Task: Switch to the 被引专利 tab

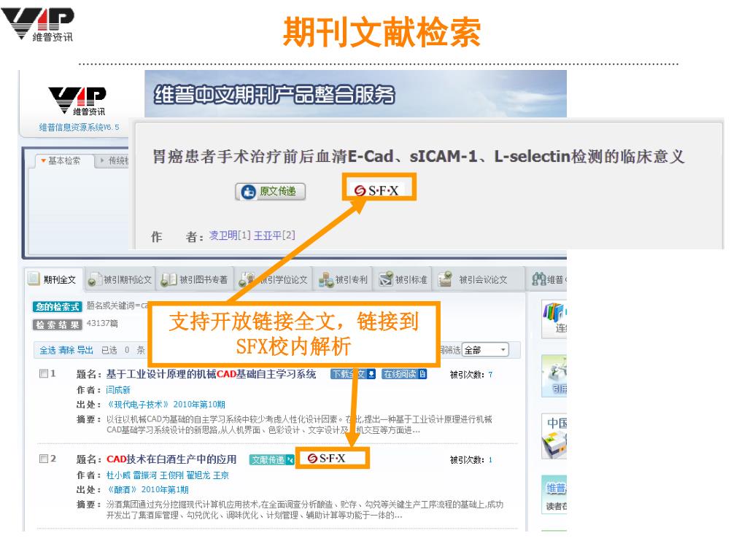Action: click(343, 279)
